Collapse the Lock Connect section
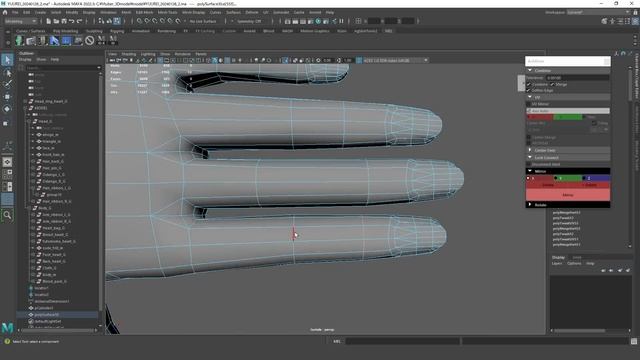This screenshot has height=360, width=640. pyautogui.click(x=530, y=157)
